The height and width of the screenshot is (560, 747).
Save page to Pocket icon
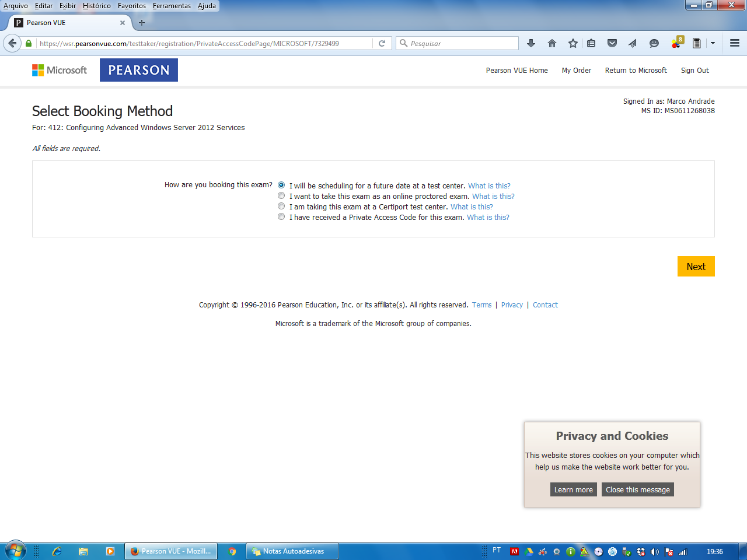(612, 43)
